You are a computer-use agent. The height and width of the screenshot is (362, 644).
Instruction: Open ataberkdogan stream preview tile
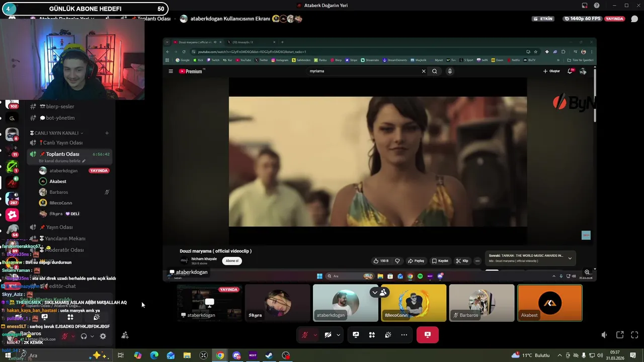coord(209,303)
